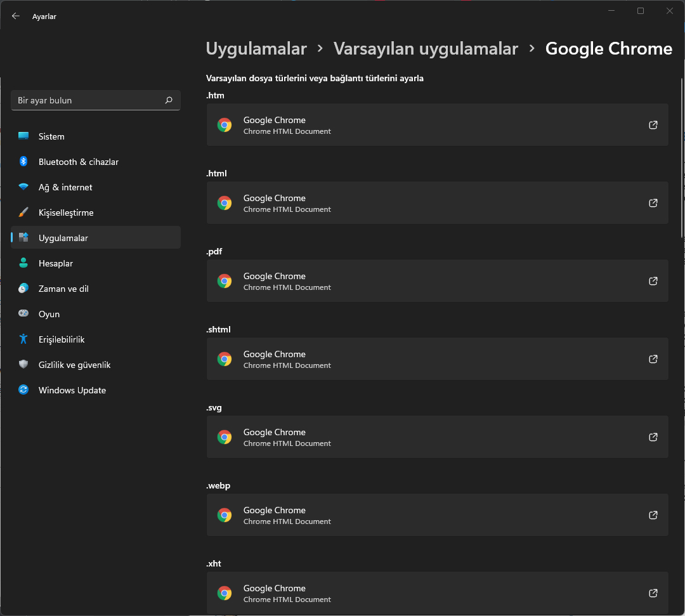Screen dimensions: 685x616
Task: Open external link icon for .htm
Action: pyautogui.click(x=653, y=125)
